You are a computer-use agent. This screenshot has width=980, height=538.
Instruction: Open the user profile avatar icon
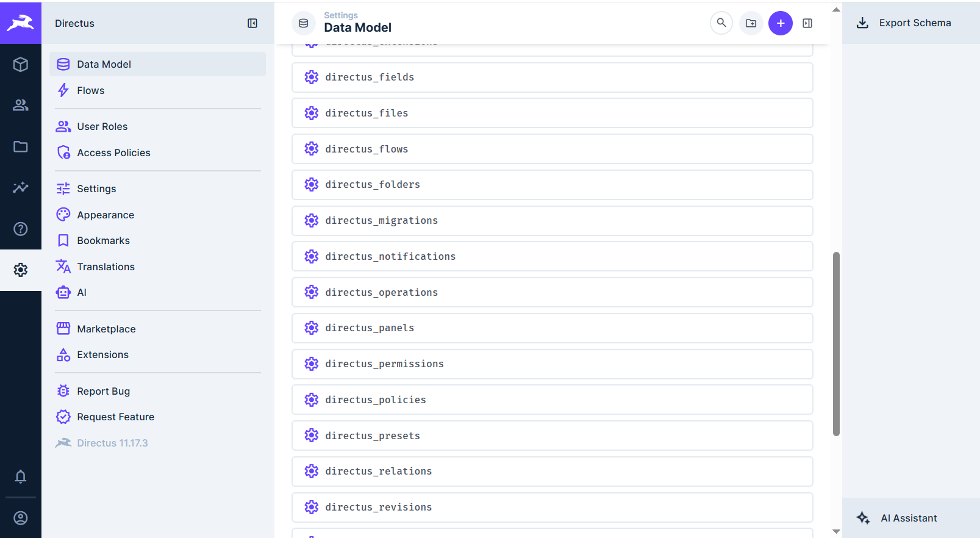click(21, 518)
